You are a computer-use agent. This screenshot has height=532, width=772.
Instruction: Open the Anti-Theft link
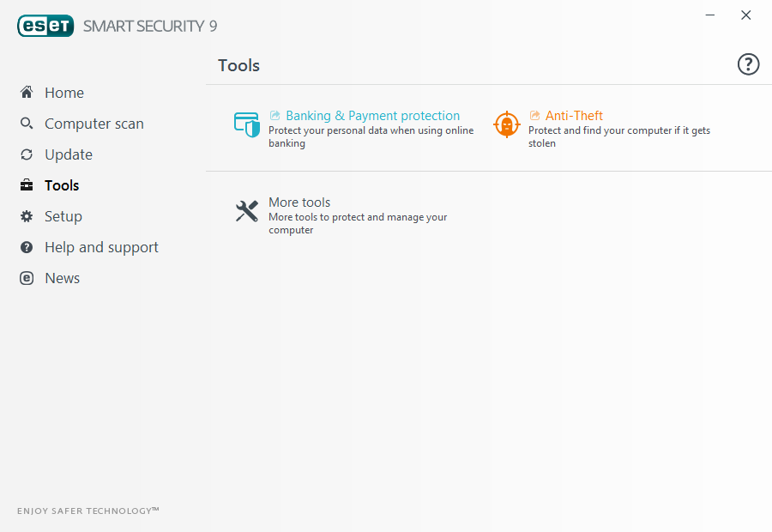coord(574,116)
